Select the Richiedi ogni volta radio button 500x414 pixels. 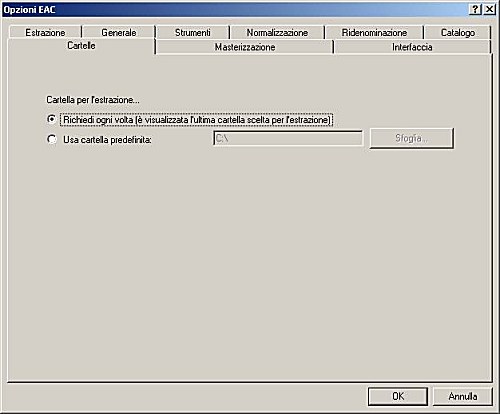tap(51, 119)
